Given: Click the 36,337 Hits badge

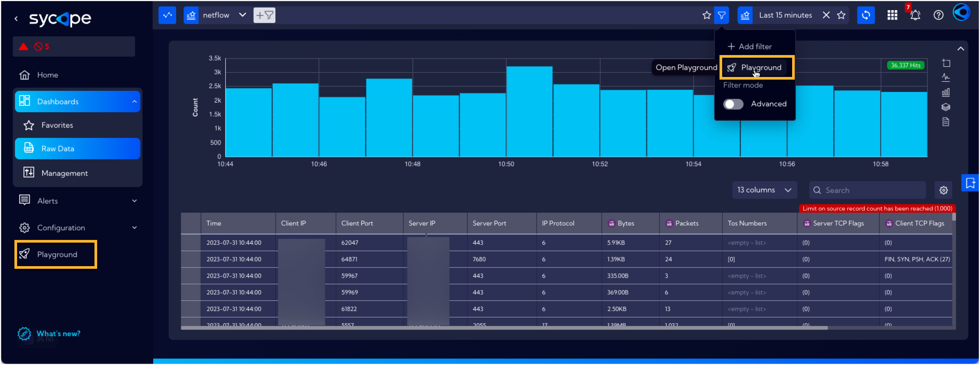Looking at the screenshot, I should tap(905, 65).
